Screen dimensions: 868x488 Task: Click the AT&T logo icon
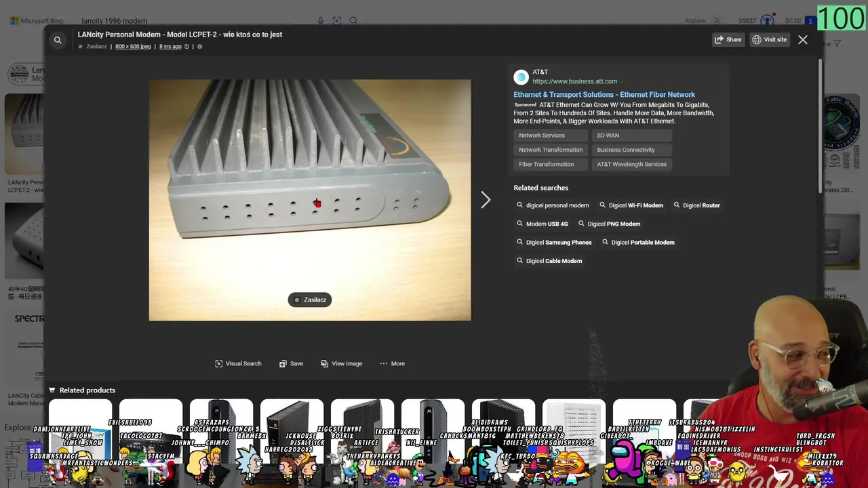pyautogui.click(x=521, y=77)
